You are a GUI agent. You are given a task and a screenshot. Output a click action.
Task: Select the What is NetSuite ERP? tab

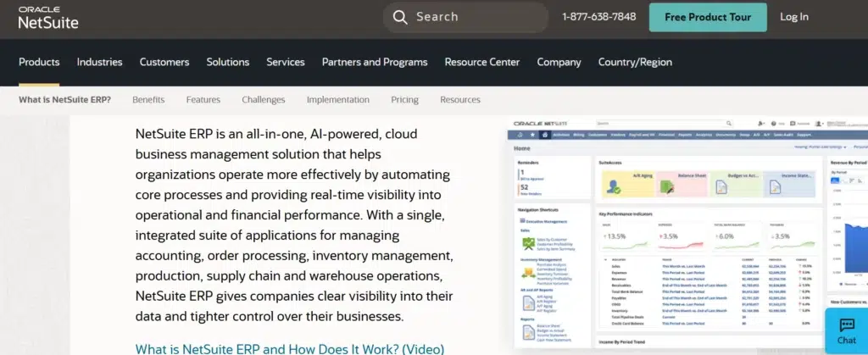[64, 99]
